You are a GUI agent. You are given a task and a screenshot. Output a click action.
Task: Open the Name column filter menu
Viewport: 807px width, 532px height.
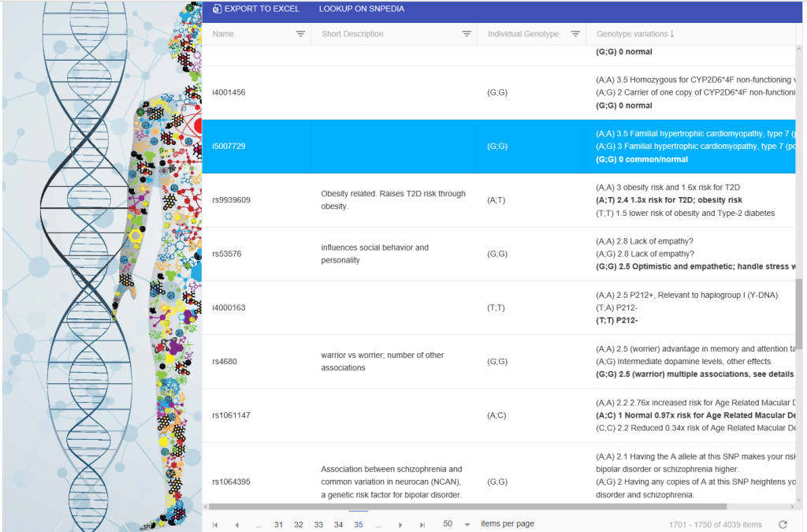(300, 34)
